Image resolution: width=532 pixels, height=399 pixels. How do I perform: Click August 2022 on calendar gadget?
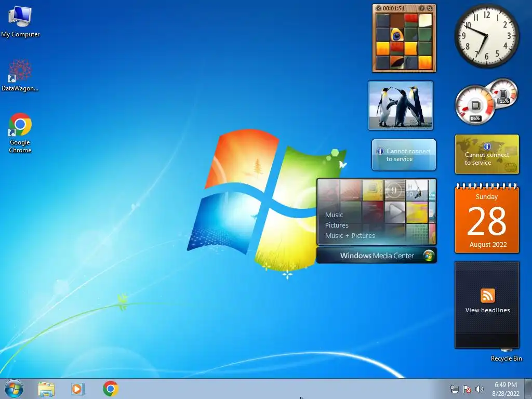click(x=488, y=245)
